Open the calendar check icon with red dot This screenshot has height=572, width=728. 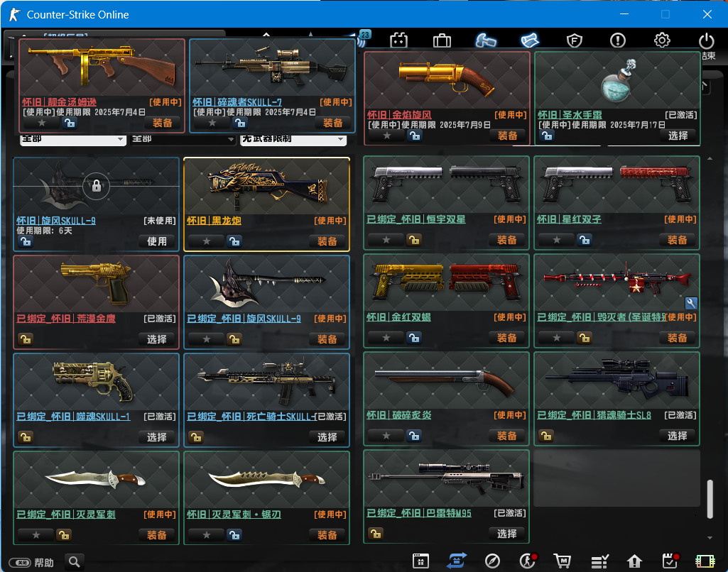[670, 561]
